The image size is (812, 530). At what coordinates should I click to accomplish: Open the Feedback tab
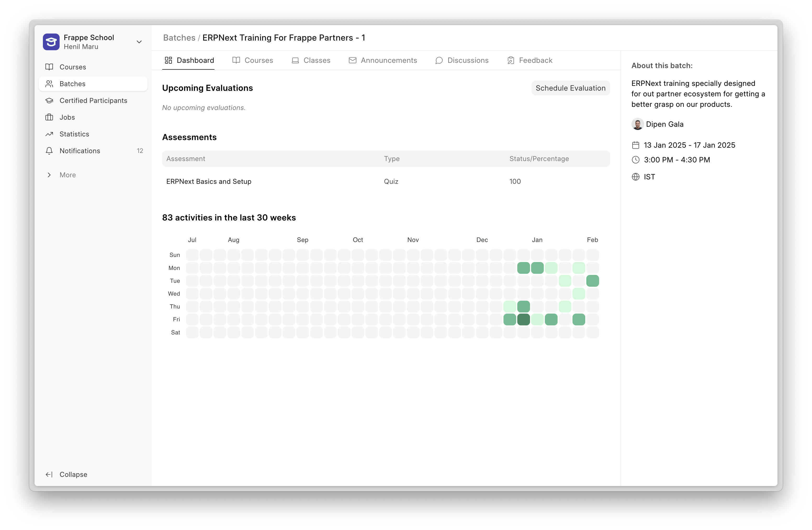click(530, 60)
